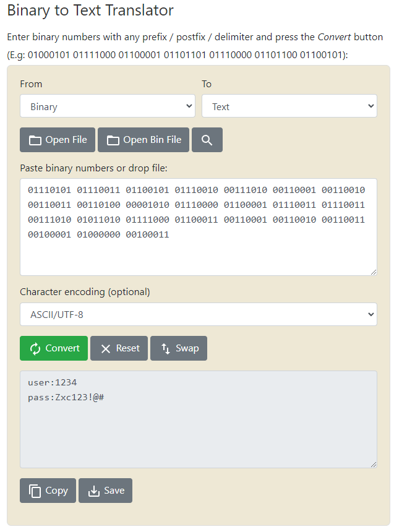Click the Open Bin File button label
394x532 pixels.
(x=152, y=140)
